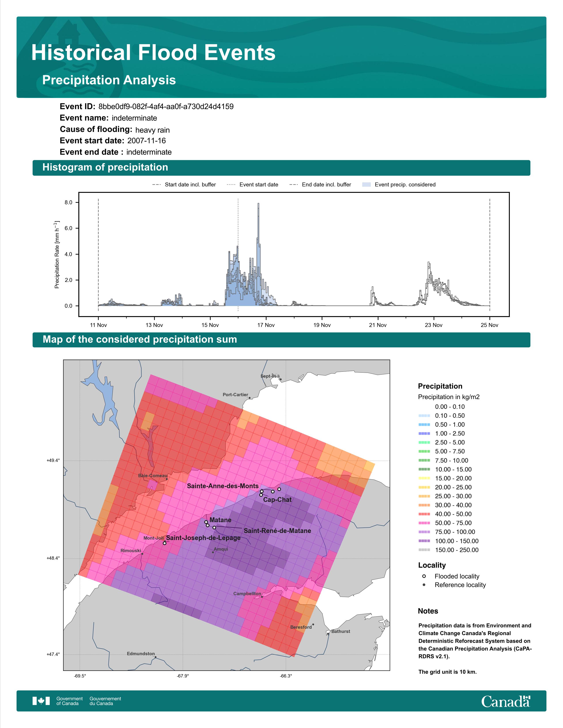Click the 100.00 - 150.00 purple legend swatch
The height and width of the screenshot is (728, 563).
click(x=424, y=541)
